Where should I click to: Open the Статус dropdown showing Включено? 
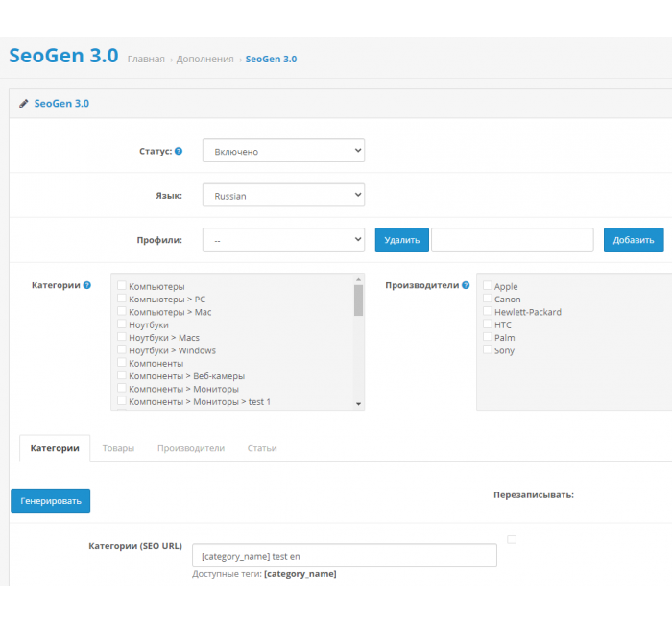point(284,151)
